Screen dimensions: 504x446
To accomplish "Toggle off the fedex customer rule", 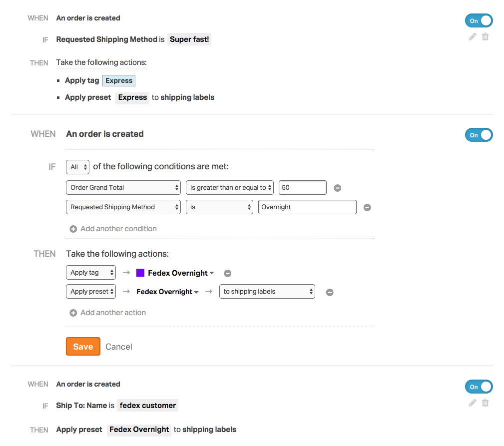I will pos(479,387).
